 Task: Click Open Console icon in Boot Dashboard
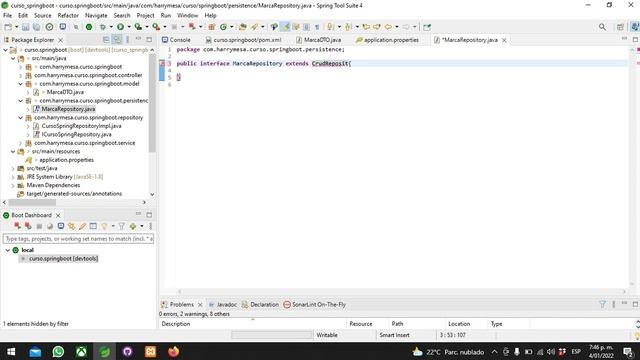point(61,226)
